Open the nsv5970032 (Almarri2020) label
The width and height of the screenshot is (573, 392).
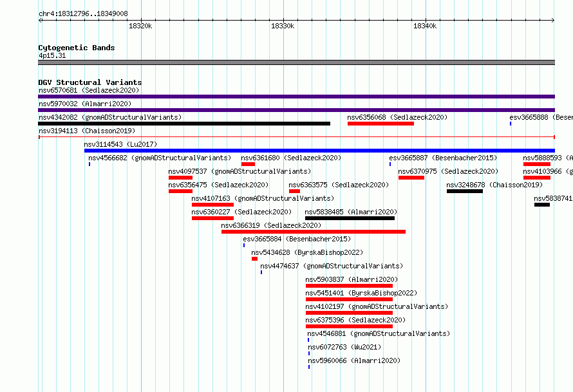pyautogui.click(x=85, y=104)
